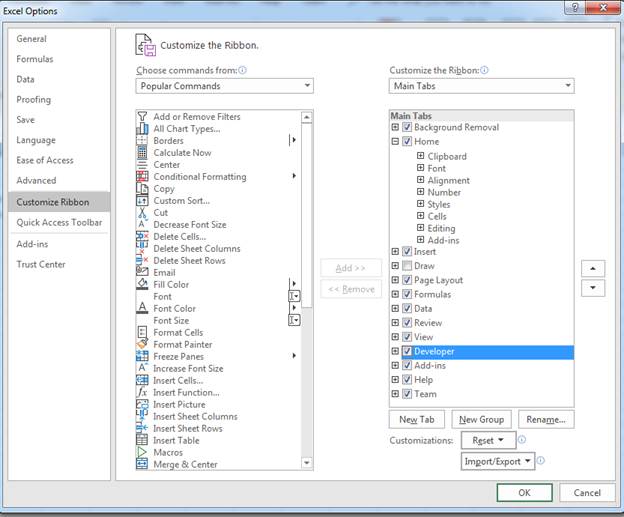Expand the Alignment group node
Viewport: 624px width, 517px height.
(x=421, y=179)
